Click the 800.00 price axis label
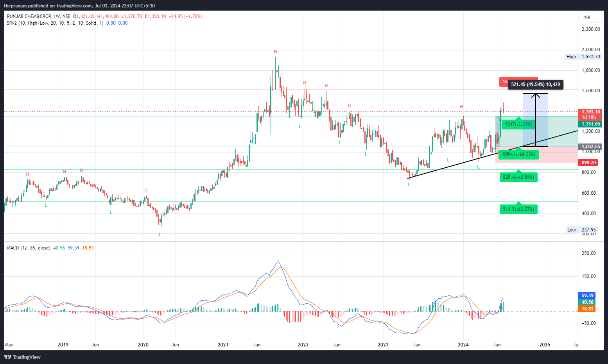The image size is (608, 364). pos(589,172)
